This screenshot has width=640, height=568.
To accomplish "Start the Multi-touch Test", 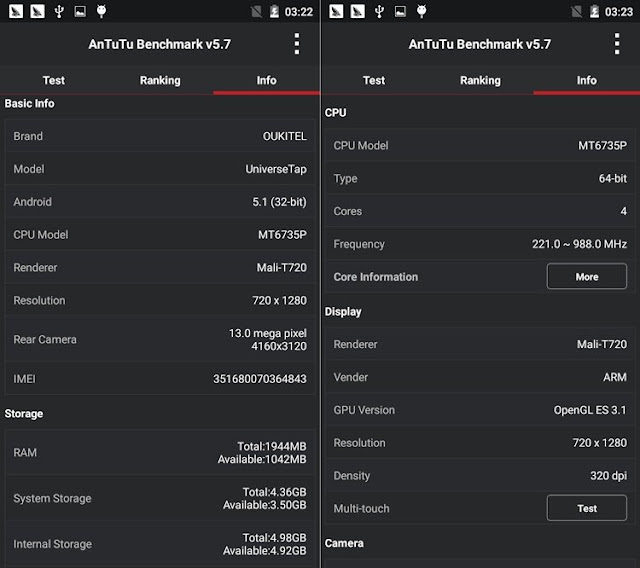I will point(587,508).
